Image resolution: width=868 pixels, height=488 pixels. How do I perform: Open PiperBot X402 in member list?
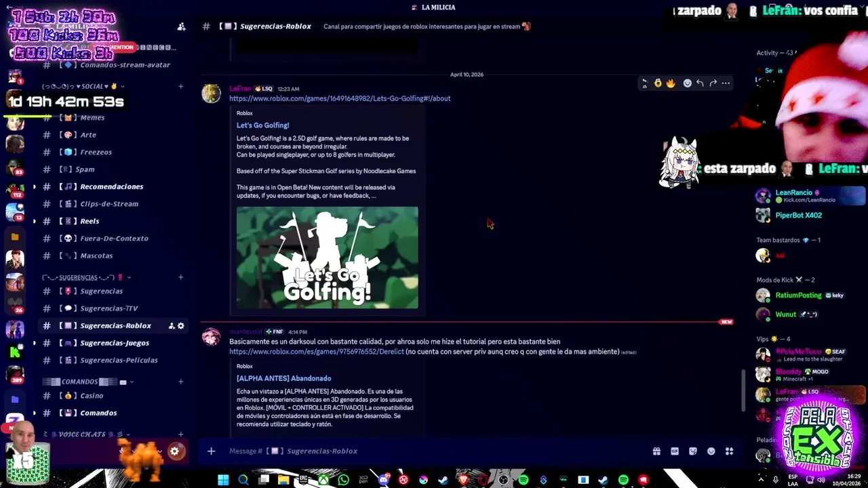[x=810, y=216]
